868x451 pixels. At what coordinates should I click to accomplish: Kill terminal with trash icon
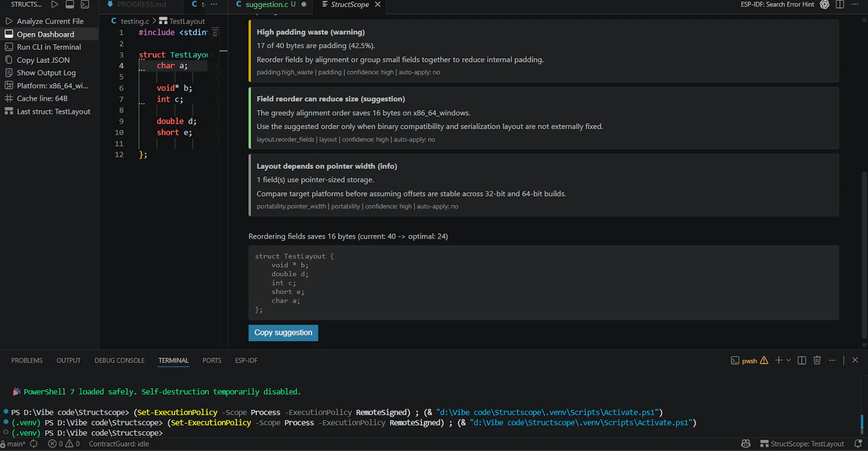click(817, 360)
